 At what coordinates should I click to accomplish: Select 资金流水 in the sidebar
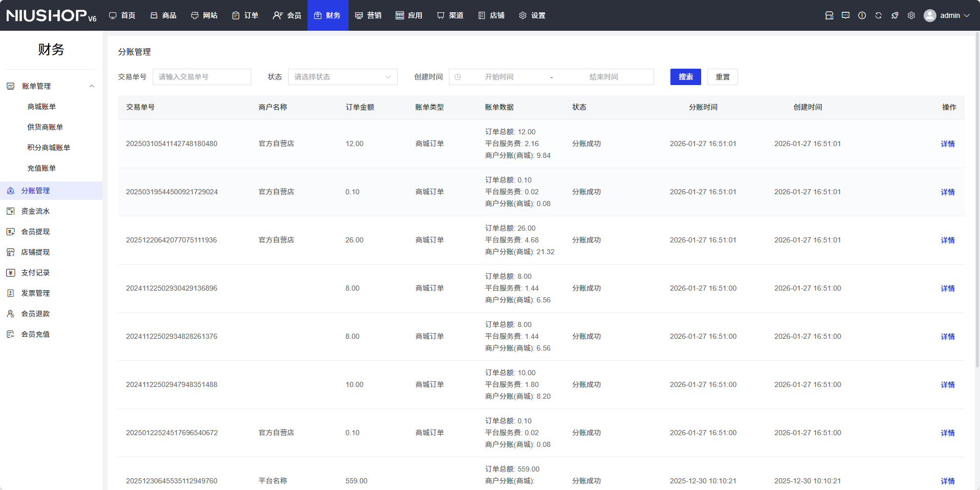35,211
